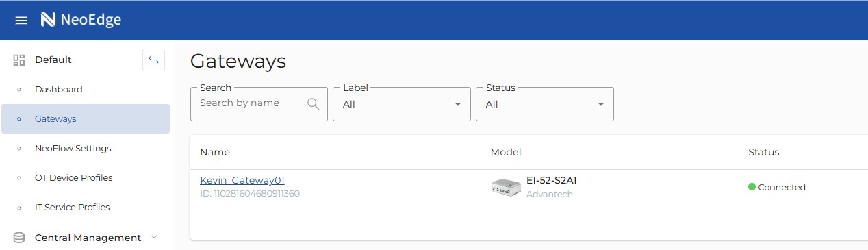Screen dimensions: 868x250
Task: Open the Kevin_Gateway01 link
Action: (x=242, y=180)
